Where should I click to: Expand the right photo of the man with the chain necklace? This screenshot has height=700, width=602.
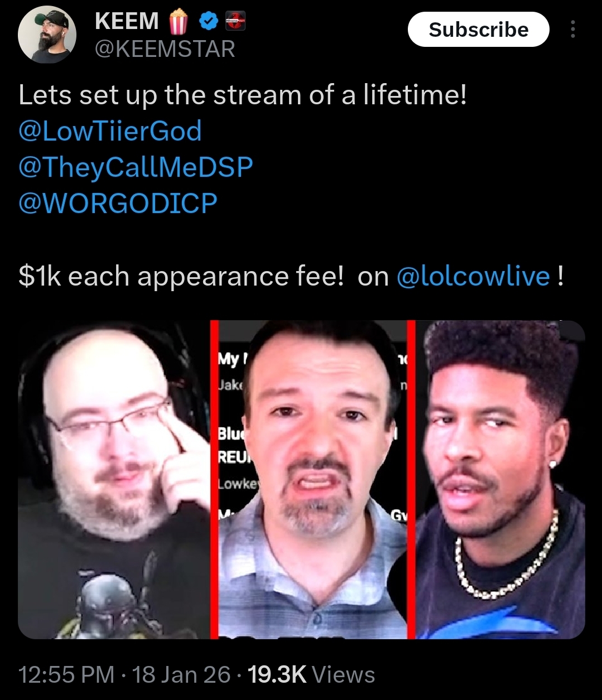[500, 480]
